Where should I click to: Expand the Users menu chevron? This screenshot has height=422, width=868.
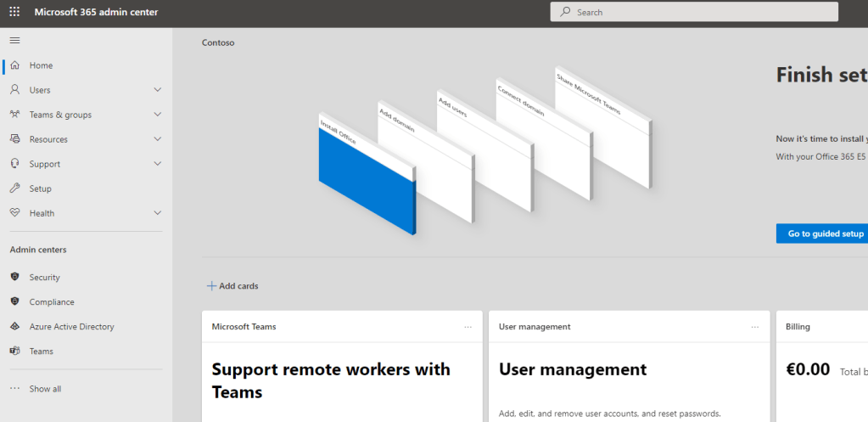tap(157, 90)
